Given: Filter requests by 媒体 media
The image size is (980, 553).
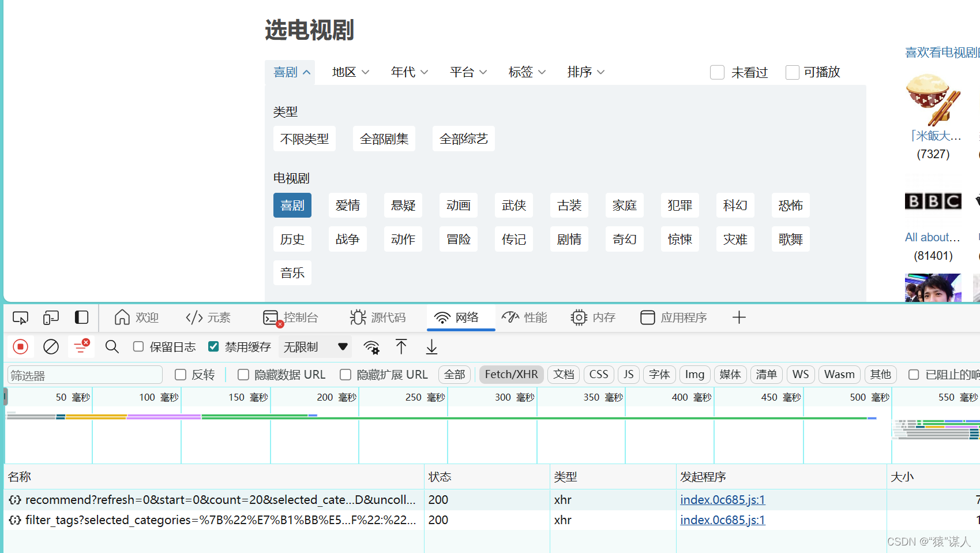Looking at the screenshot, I should pos(730,375).
